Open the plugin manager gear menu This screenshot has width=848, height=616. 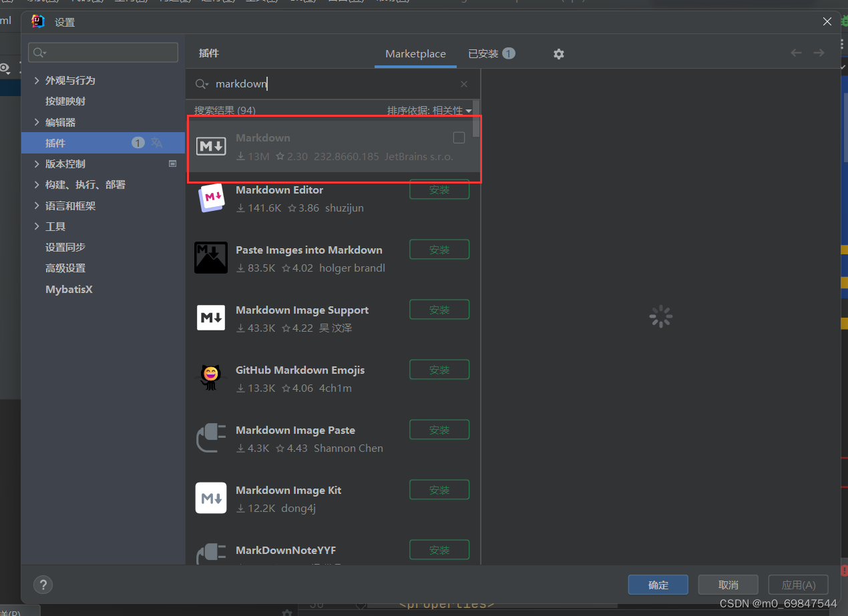559,53
